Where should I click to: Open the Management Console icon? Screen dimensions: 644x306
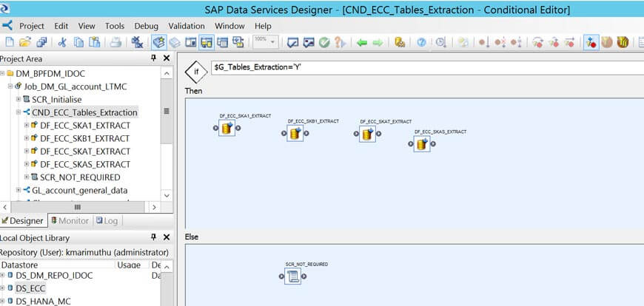400,42
